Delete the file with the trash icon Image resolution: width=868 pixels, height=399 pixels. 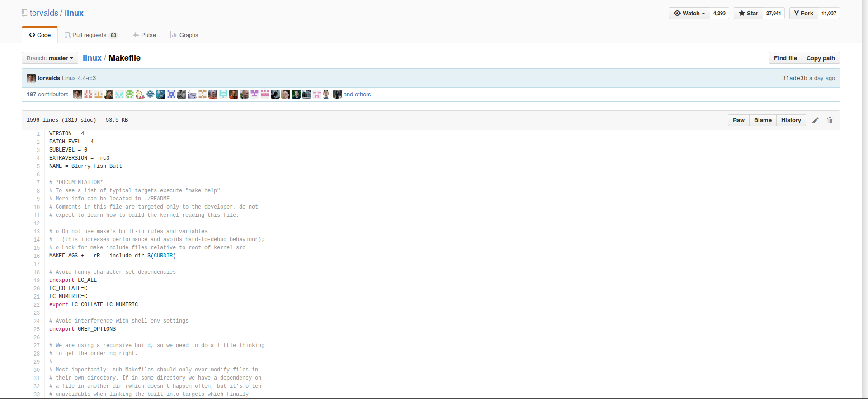click(x=830, y=120)
